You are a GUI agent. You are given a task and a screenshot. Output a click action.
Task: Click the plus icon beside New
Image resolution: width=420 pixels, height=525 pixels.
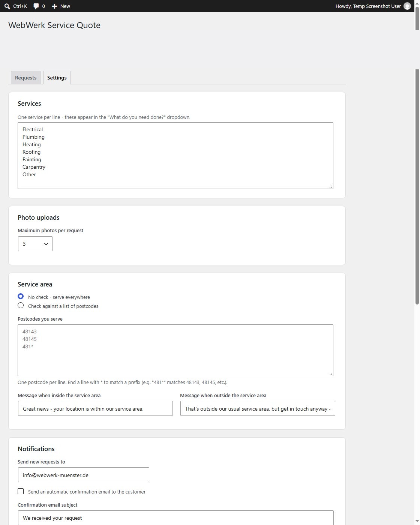54,6
